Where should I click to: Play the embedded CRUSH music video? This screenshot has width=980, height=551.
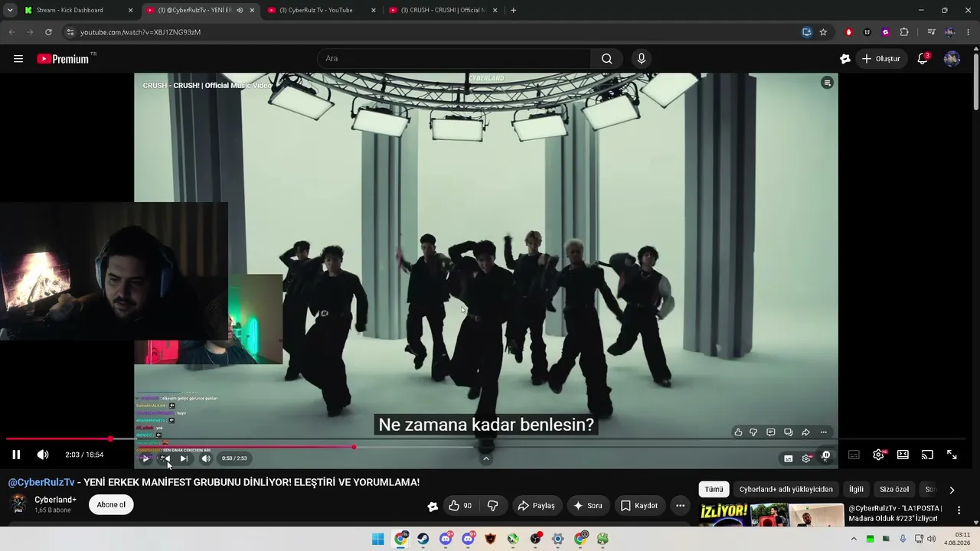pyautogui.click(x=145, y=458)
